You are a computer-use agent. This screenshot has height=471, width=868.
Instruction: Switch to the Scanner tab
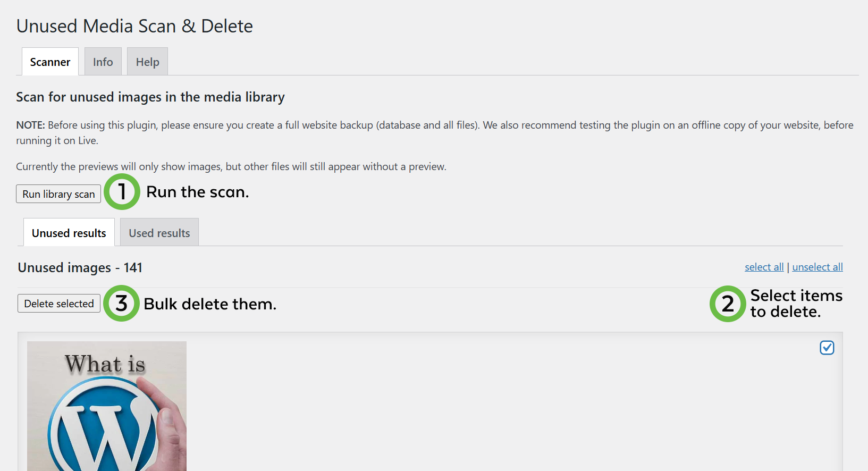click(x=50, y=62)
